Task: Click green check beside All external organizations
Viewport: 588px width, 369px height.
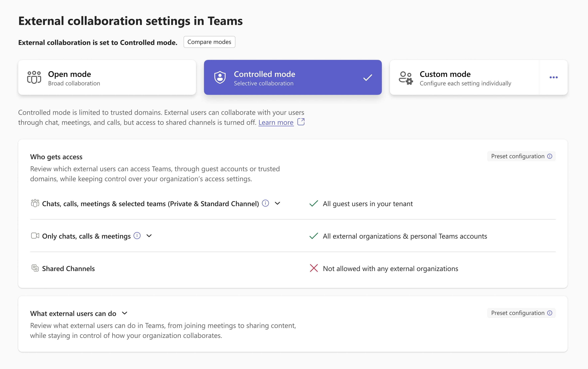Action: pyautogui.click(x=314, y=236)
